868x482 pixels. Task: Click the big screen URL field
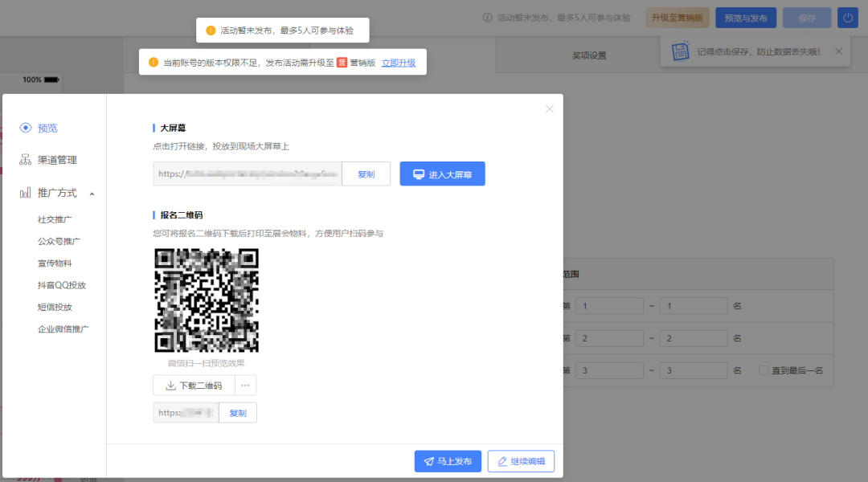coord(248,174)
